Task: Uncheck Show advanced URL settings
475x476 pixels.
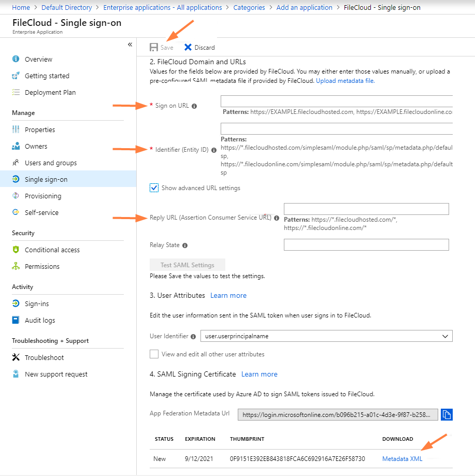Action: coord(154,188)
